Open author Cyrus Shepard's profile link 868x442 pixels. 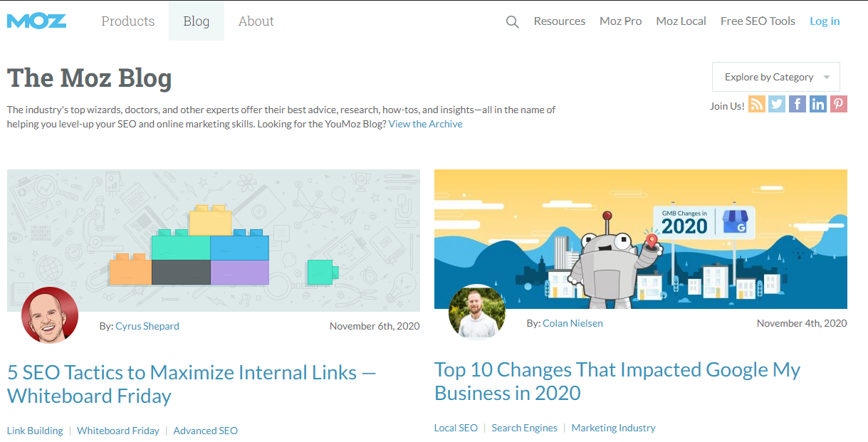click(147, 326)
